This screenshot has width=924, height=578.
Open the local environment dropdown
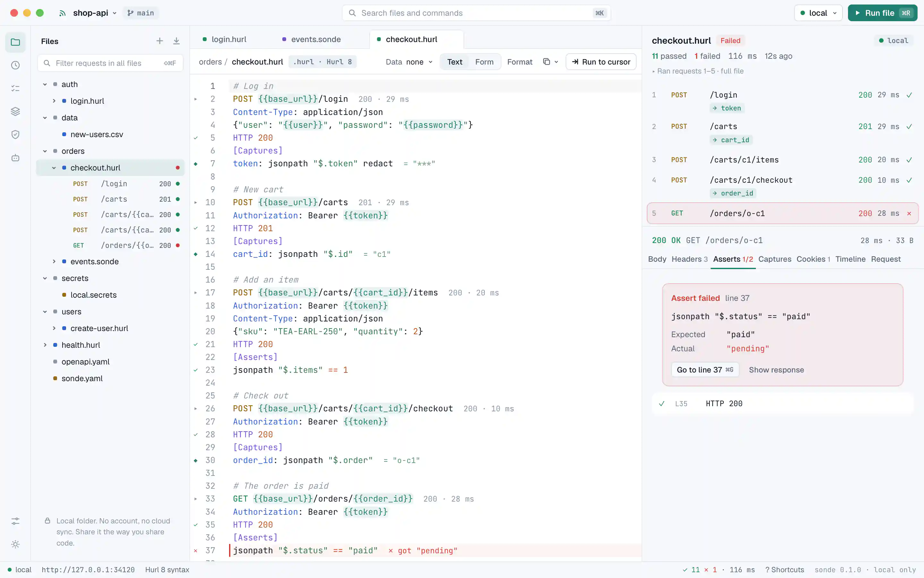(818, 13)
